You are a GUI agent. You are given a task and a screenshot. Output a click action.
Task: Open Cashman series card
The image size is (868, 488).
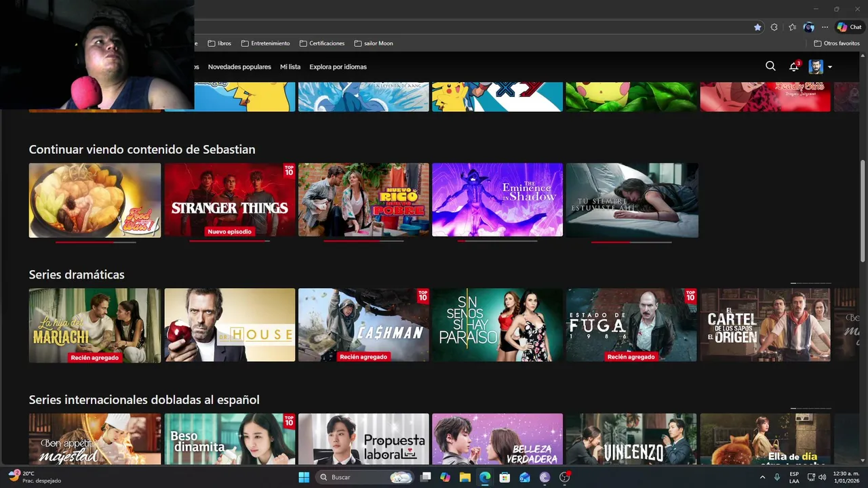pos(363,325)
